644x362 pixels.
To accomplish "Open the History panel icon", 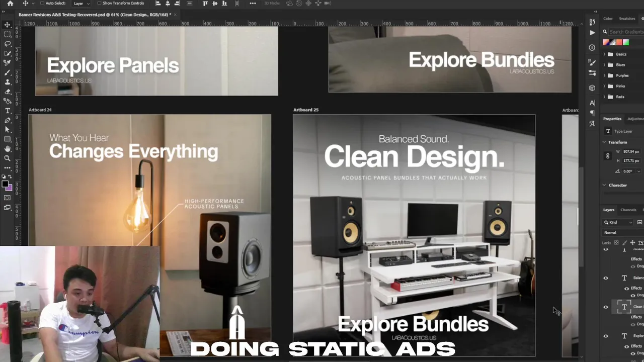I will click(592, 22).
